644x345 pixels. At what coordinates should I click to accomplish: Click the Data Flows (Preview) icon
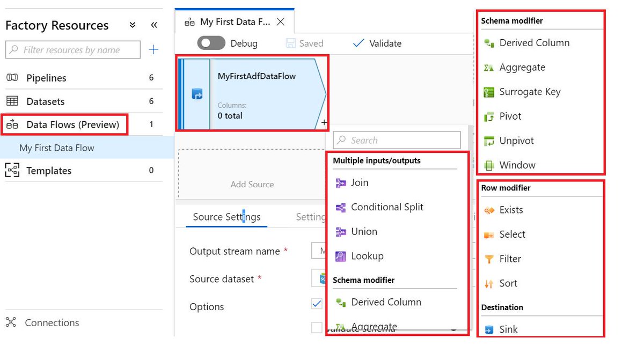coord(12,124)
